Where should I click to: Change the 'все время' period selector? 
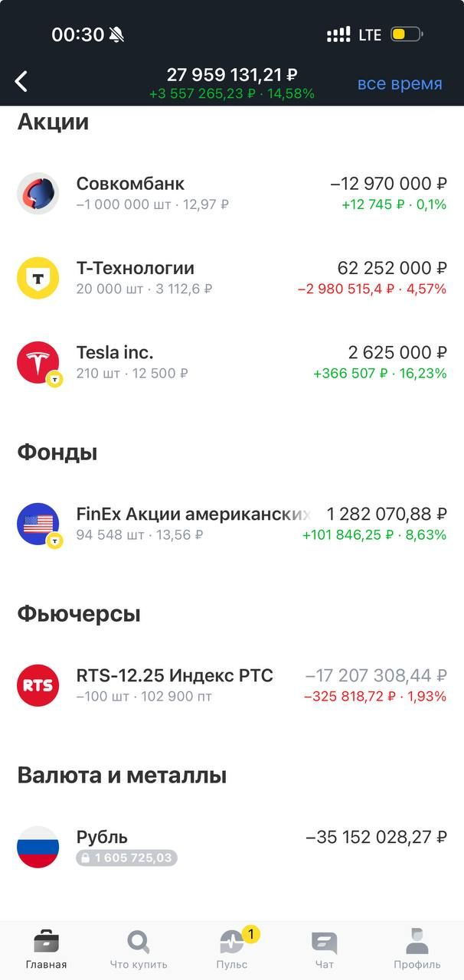(400, 83)
